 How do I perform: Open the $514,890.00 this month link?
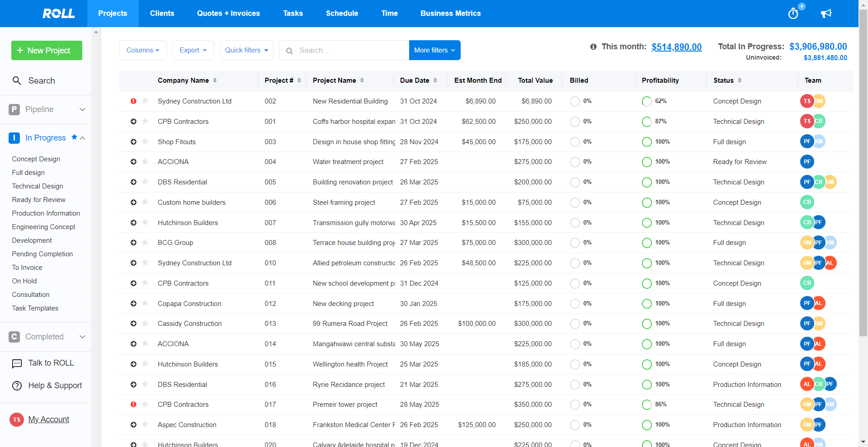676,47
